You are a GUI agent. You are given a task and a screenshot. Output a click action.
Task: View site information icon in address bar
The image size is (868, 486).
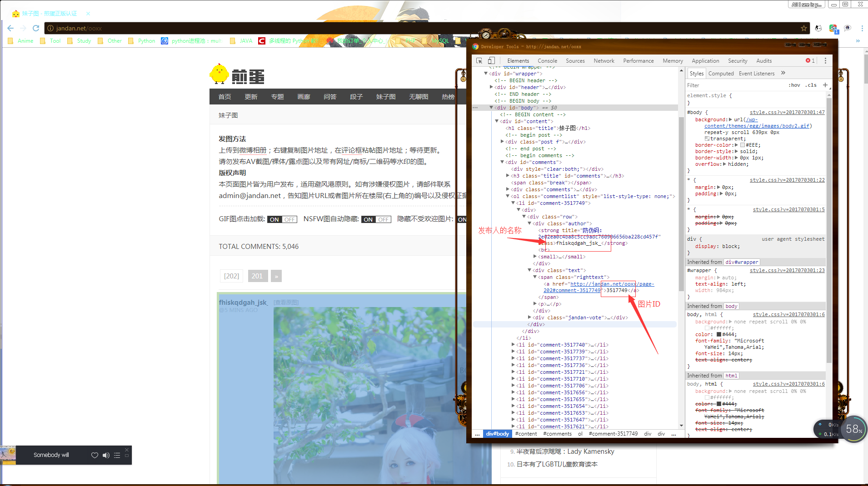click(50, 28)
